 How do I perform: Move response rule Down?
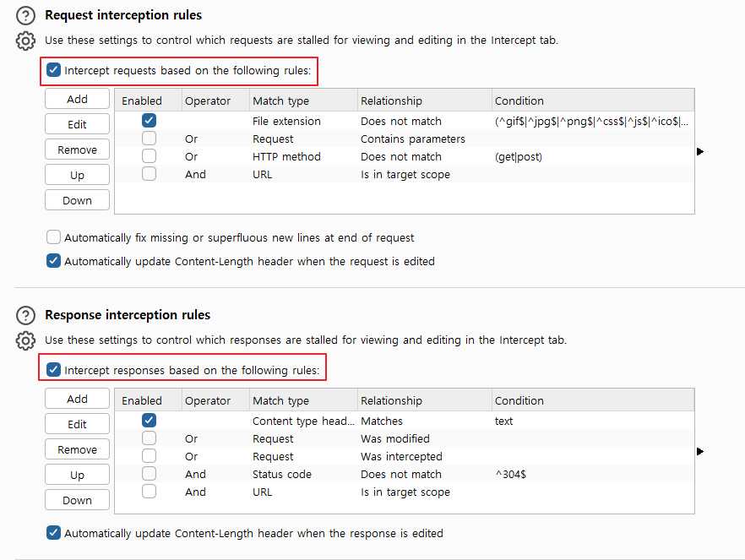(77, 500)
